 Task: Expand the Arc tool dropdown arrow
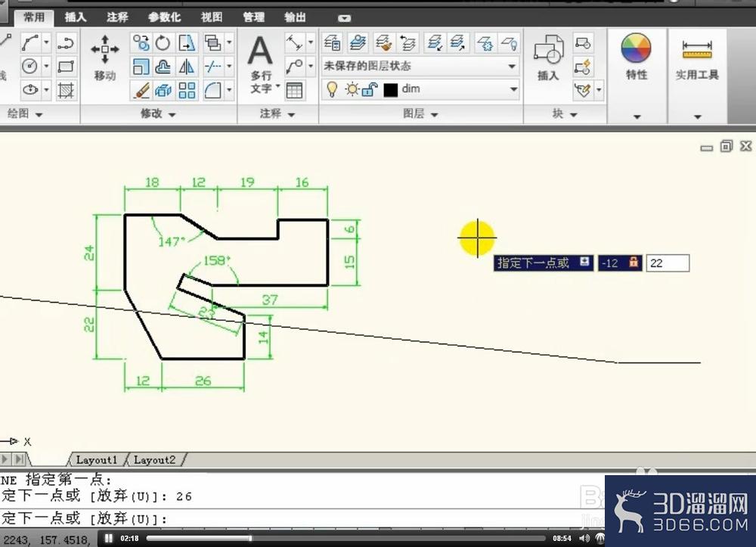point(46,43)
